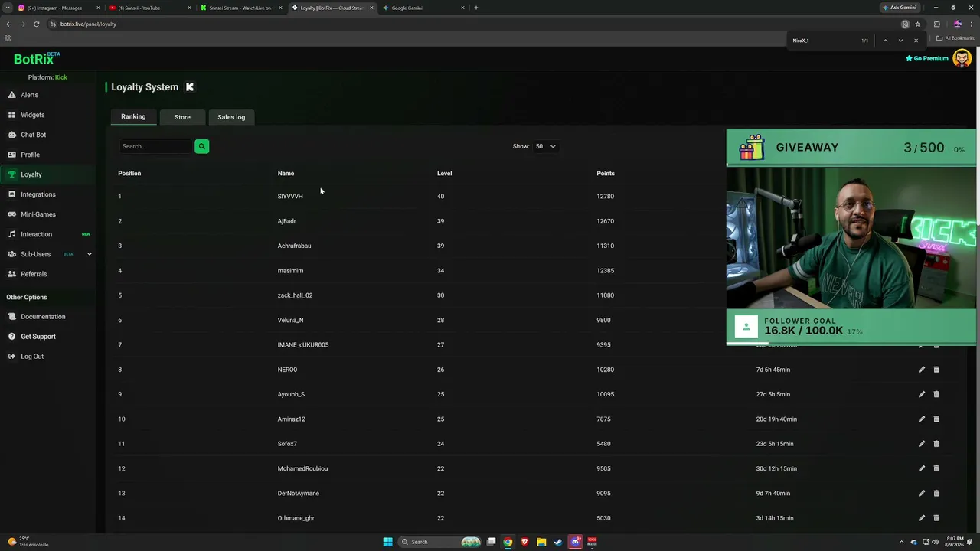
Task: Click into the loyalty Search field
Action: (x=155, y=146)
